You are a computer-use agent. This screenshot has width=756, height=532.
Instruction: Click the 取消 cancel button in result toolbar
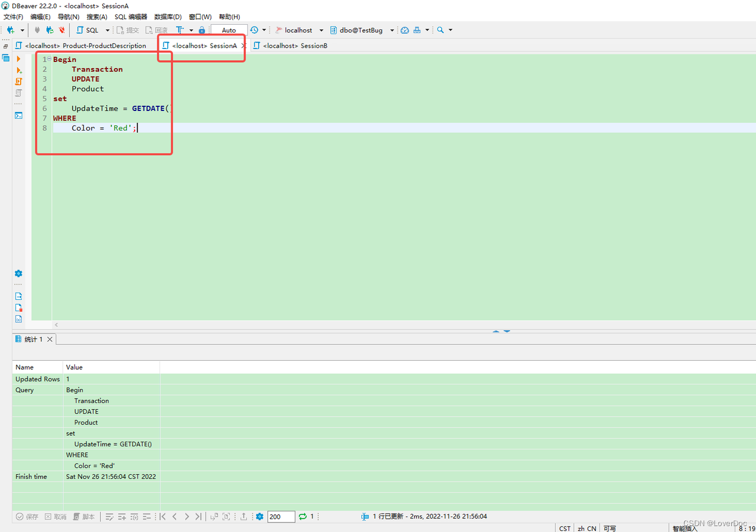(56, 517)
